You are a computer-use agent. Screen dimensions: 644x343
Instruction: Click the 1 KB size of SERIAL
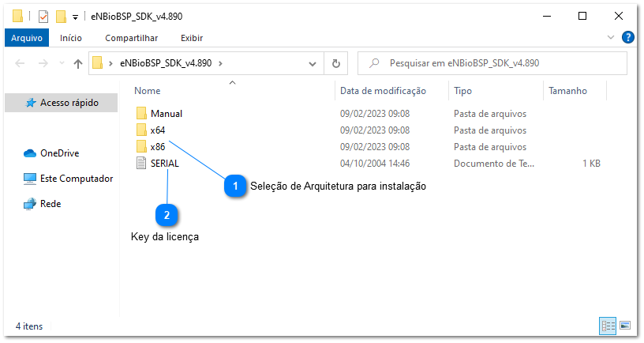click(591, 164)
